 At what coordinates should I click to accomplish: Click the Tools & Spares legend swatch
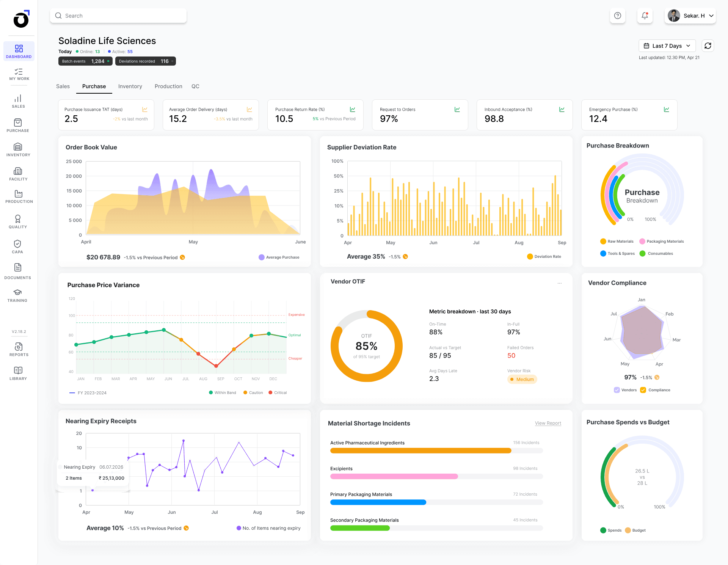[603, 253]
